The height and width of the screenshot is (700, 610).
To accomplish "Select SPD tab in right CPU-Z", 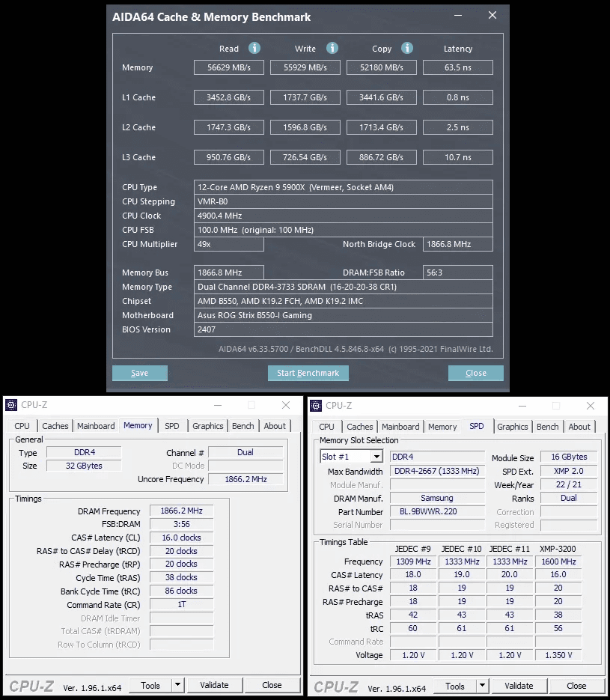I will click(477, 426).
